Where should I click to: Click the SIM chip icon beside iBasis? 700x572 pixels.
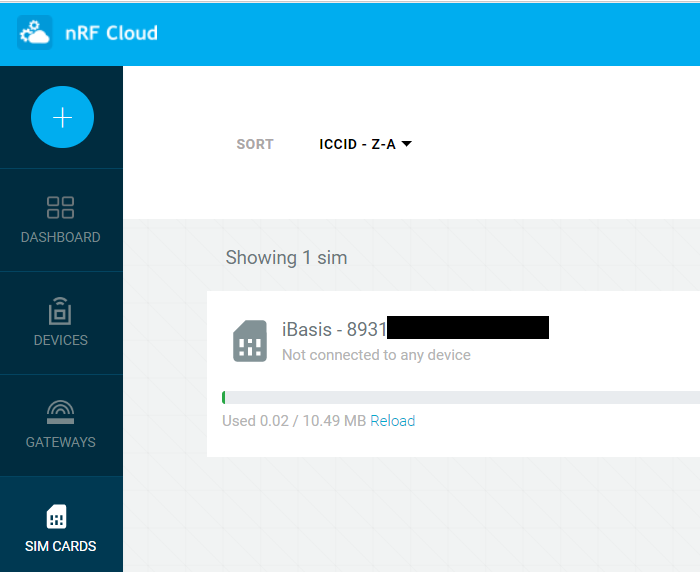[x=250, y=341]
